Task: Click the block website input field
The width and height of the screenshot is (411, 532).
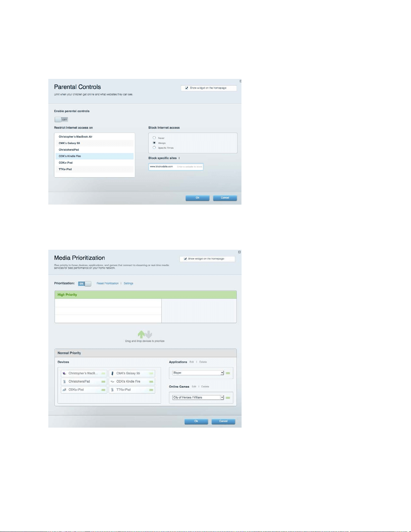Action: [x=176, y=167]
